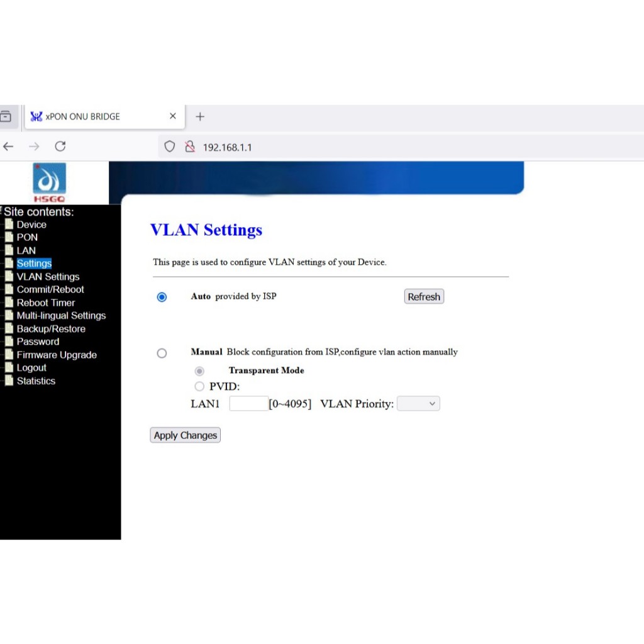Screen dimensions: 644x644
Task: Open the VLAN Priority dropdown
Action: point(418,404)
